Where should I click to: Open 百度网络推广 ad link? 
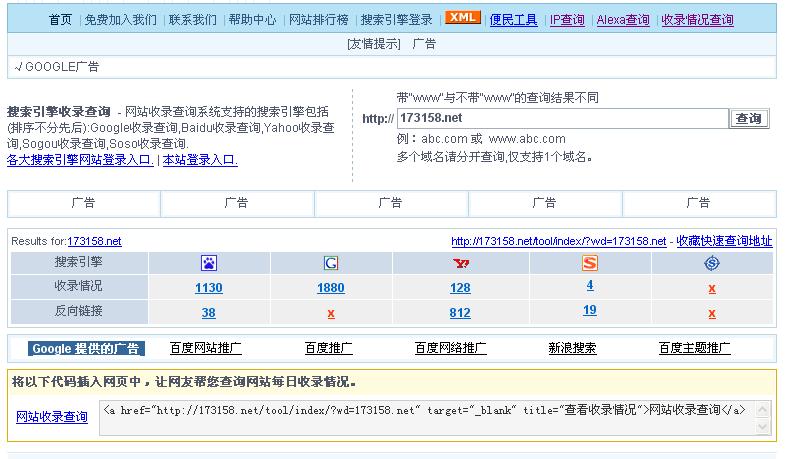pyautogui.click(x=451, y=348)
